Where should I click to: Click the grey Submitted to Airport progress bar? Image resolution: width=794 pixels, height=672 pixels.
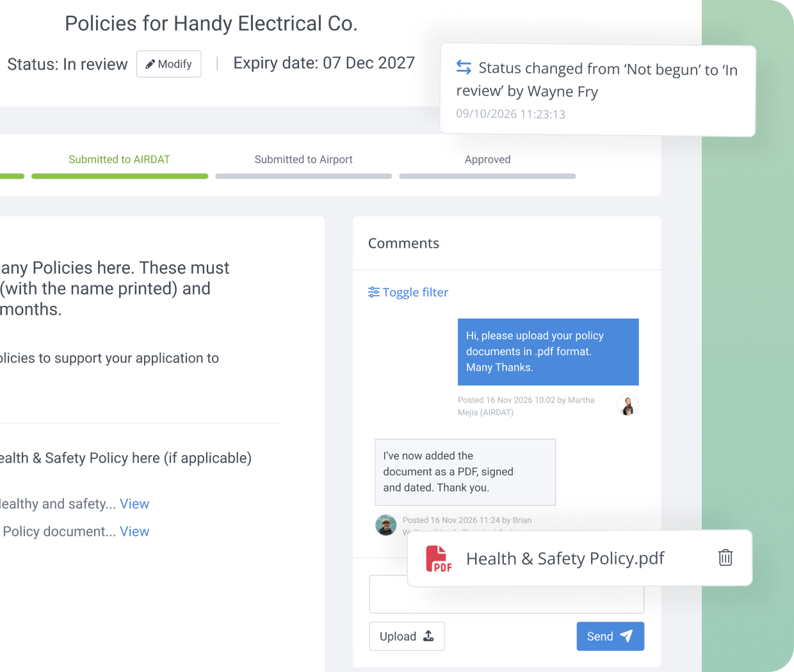tap(304, 176)
